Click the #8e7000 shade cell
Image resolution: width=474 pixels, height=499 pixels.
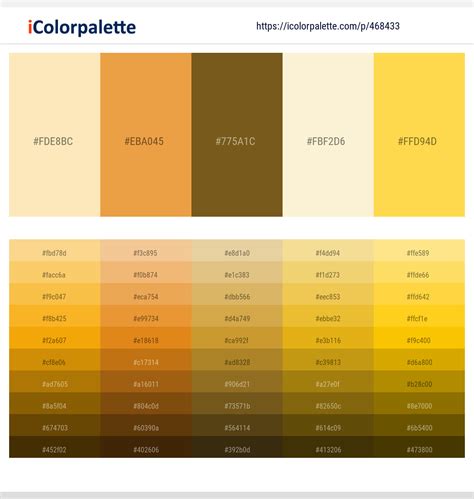(x=419, y=404)
